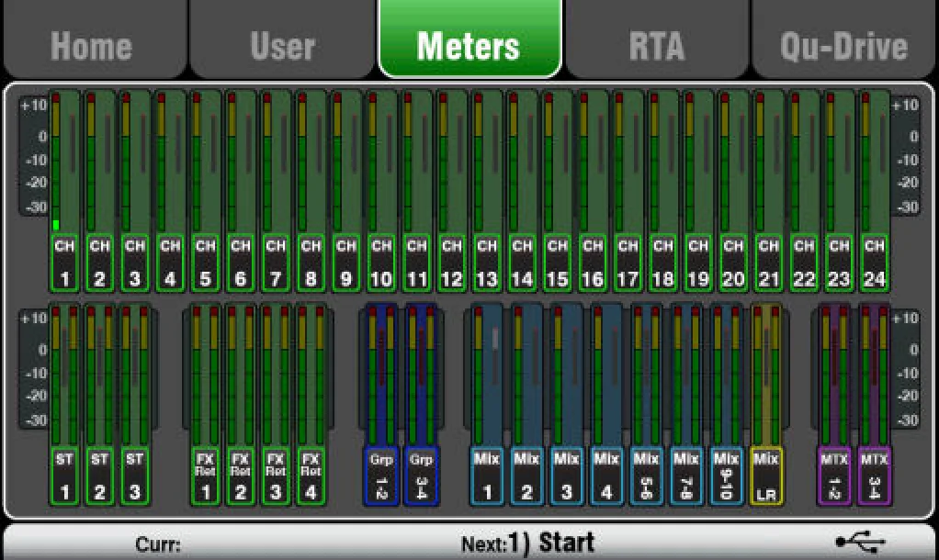Click the USB connection icon
The image size is (939, 560).
click(861, 542)
